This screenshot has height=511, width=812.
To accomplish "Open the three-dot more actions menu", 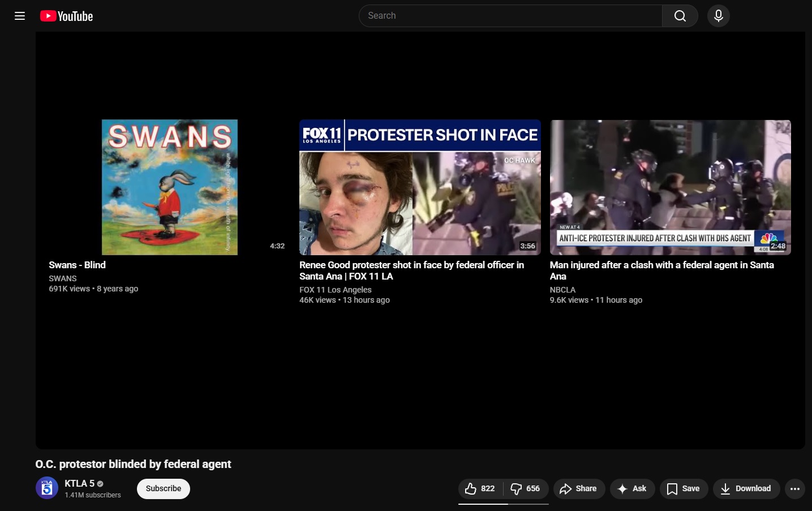I will point(795,489).
